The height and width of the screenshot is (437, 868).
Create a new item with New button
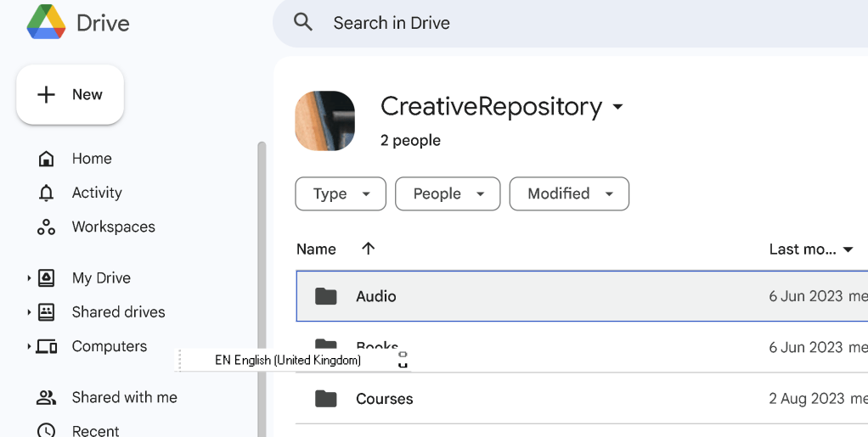(70, 94)
